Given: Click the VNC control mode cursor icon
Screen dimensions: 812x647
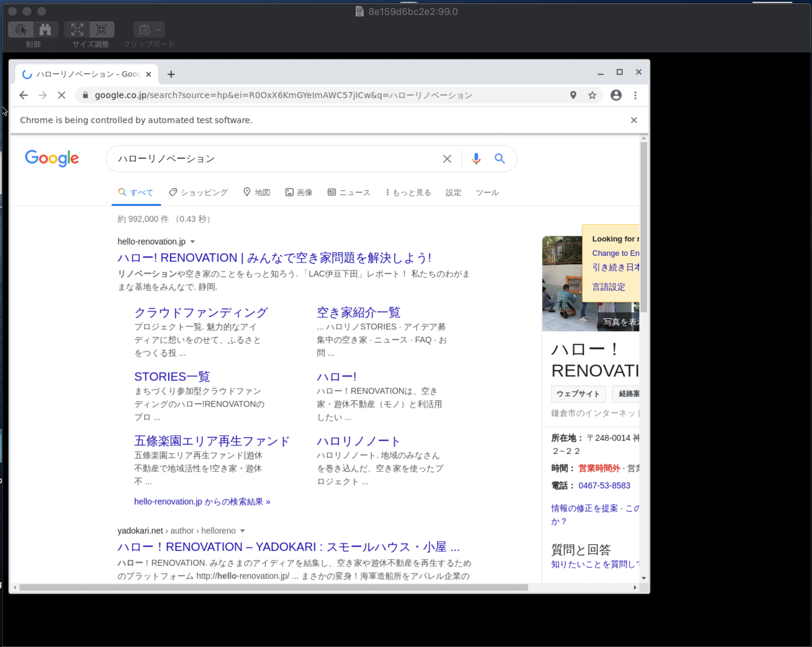Looking at the screenshot, I should point(21,30).
